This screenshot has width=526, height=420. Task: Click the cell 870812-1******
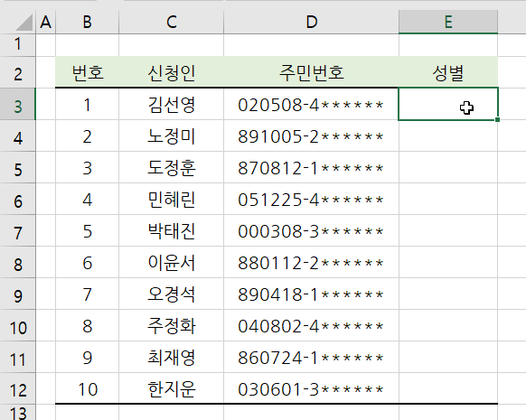coord(311,167)
